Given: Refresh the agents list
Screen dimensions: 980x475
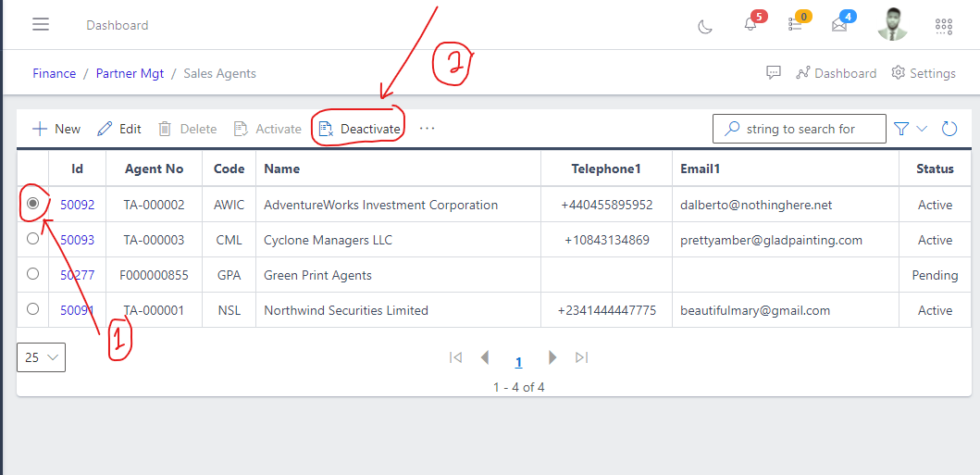Looking at the screenshot, I should (x=949, y=129).
